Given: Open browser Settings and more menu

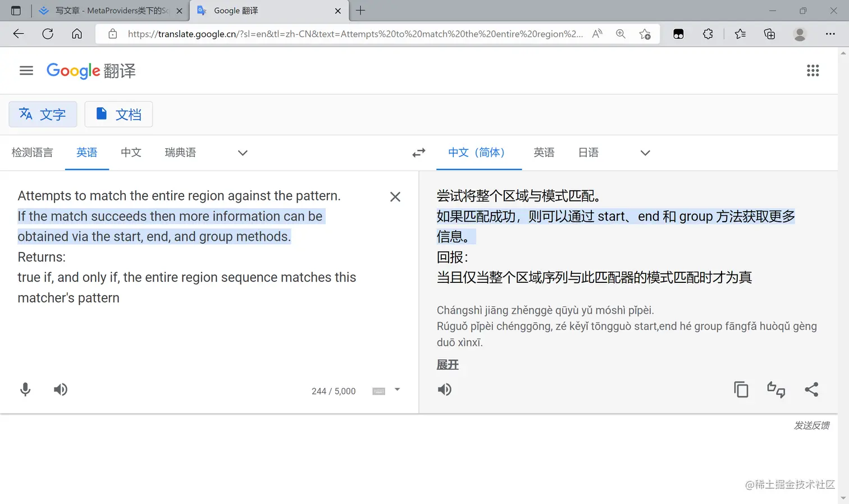Looking at the screenshot, I should (830, 34).
